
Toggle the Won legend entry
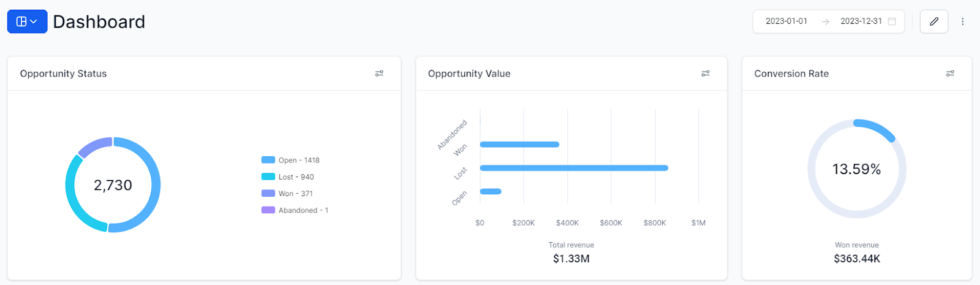coord(287,193)
